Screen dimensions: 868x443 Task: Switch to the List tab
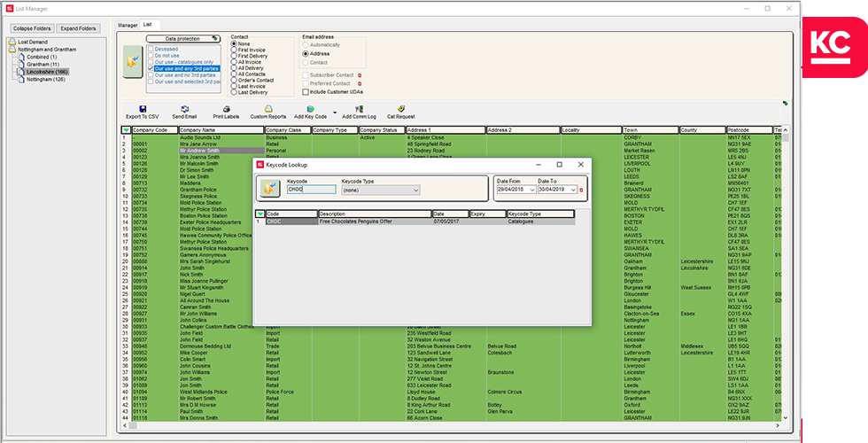tap(147, 25)
